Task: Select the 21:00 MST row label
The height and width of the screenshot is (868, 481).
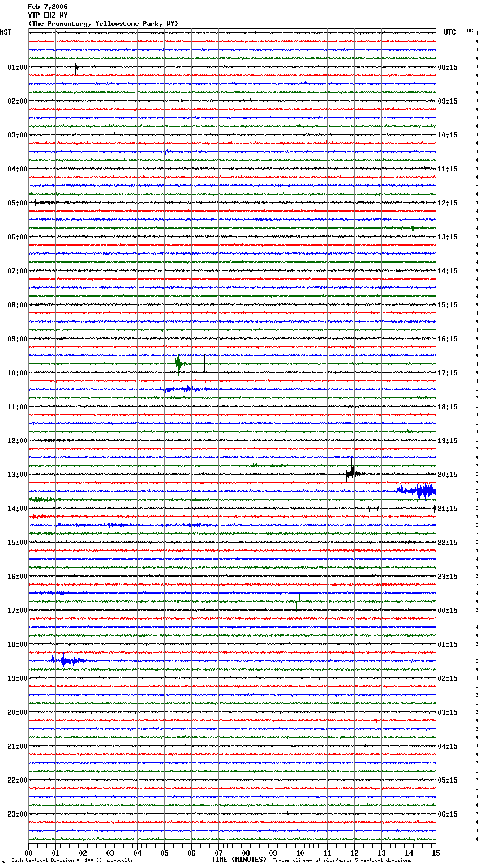Action: pyautogui.click(x=18, y=746)
